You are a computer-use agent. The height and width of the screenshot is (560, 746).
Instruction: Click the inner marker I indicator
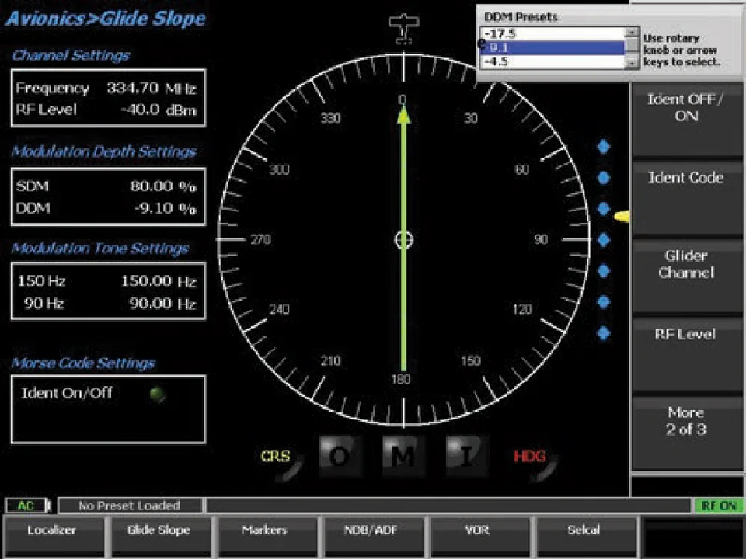[466, 457]
